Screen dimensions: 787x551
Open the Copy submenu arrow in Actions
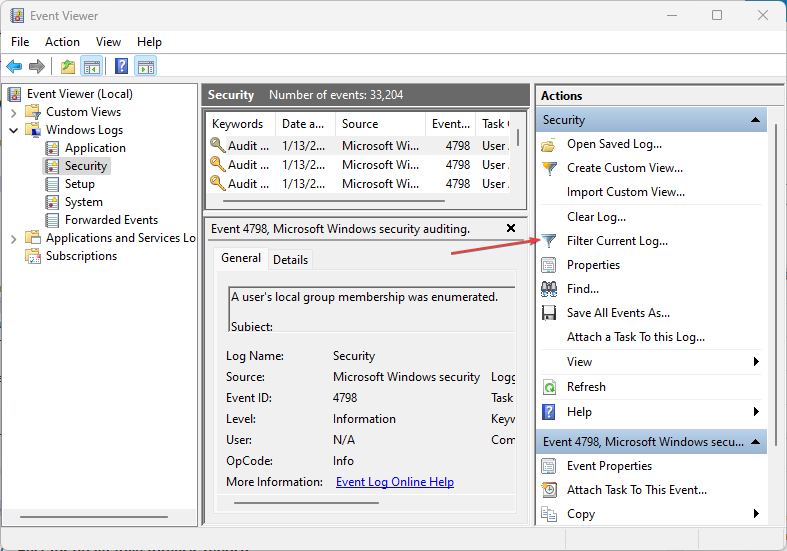(x=756, y=514)
